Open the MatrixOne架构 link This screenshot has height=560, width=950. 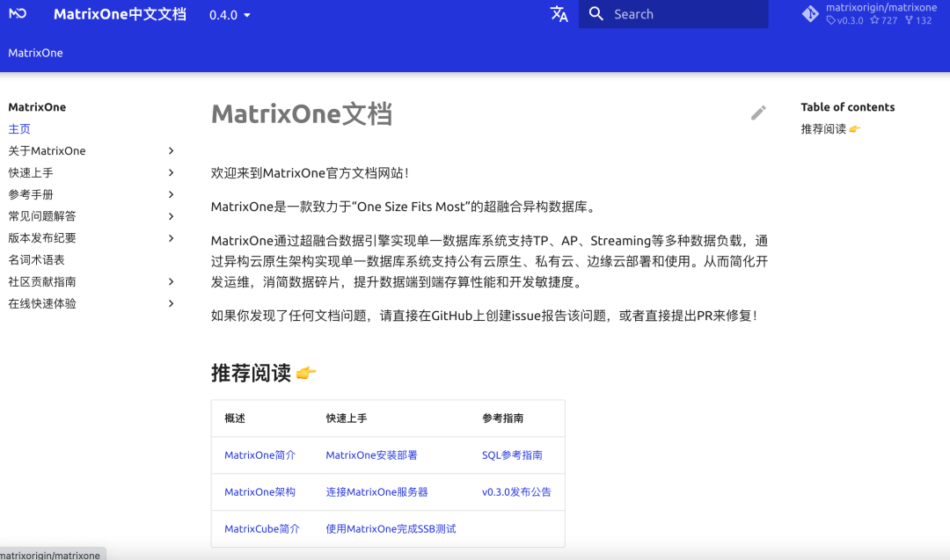coord(259,492)
